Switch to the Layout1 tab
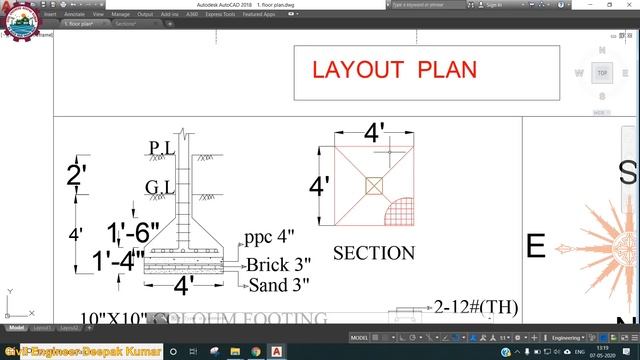 pyautogui.click(x=42, y=328)
